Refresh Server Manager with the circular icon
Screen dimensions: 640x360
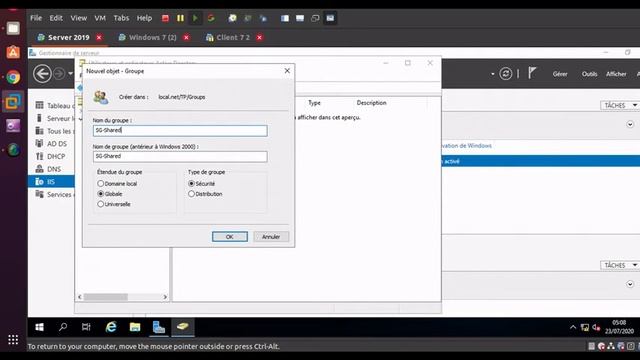pyautogui.click(x=505, y=74)
